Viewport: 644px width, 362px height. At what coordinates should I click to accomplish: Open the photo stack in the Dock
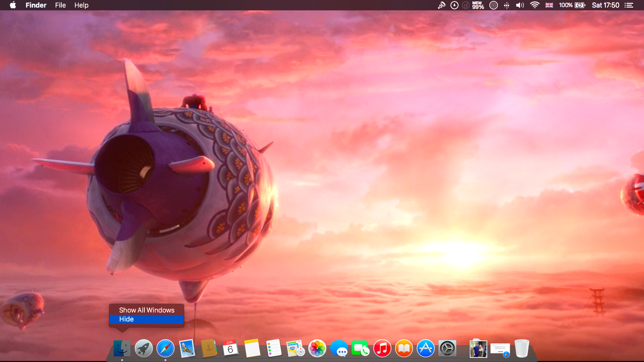click(x=479, y=349)
